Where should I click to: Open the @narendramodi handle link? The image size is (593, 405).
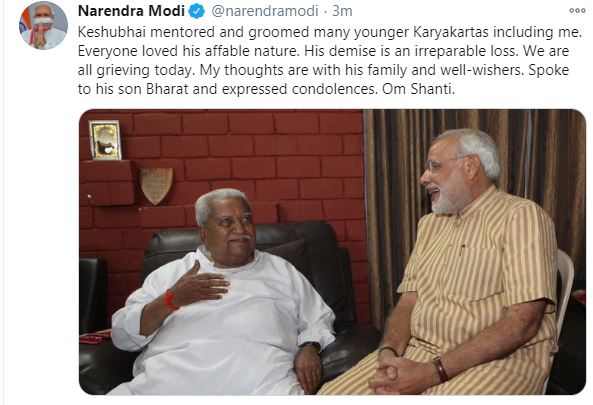point(265,11)
